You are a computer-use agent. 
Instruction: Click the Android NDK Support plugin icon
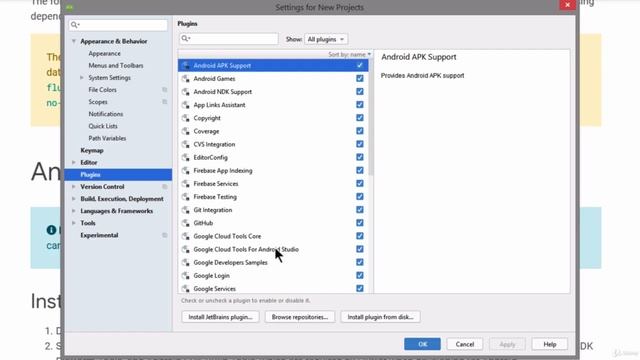(x=186, y=92)
